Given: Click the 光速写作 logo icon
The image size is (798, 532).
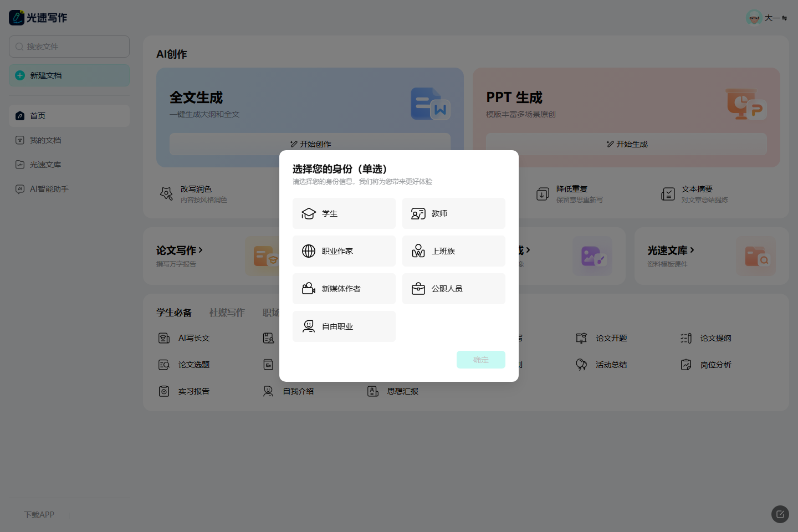Looking at the screenshot, I should point(17,18).
